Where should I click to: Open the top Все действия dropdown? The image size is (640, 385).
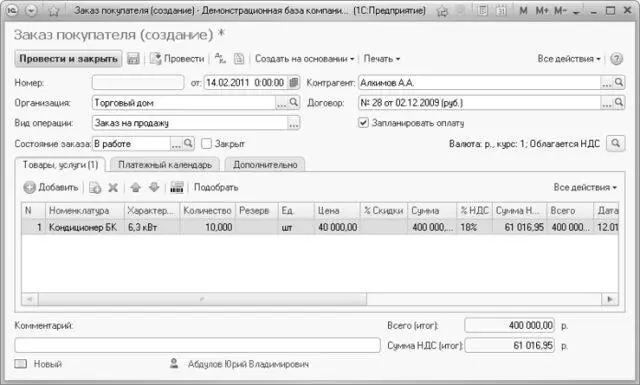tap(569, 59)
